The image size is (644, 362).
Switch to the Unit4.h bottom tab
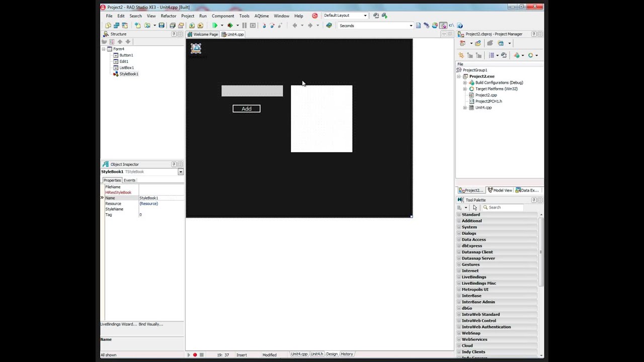(x=316, y=354)
